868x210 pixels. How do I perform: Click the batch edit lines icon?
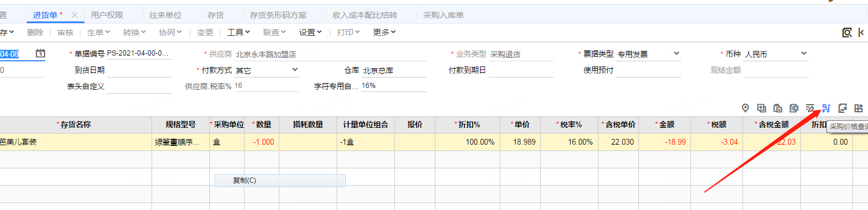[x=810, y=108]
